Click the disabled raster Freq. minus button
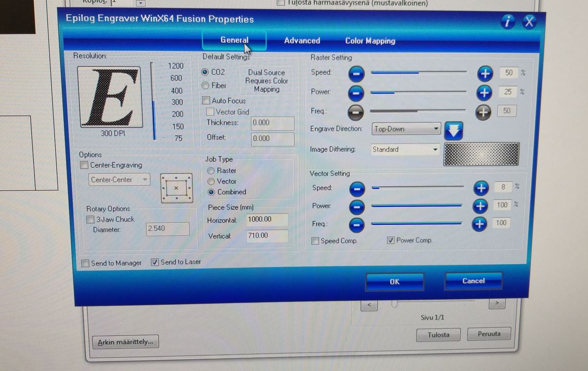 coord(356,112)
